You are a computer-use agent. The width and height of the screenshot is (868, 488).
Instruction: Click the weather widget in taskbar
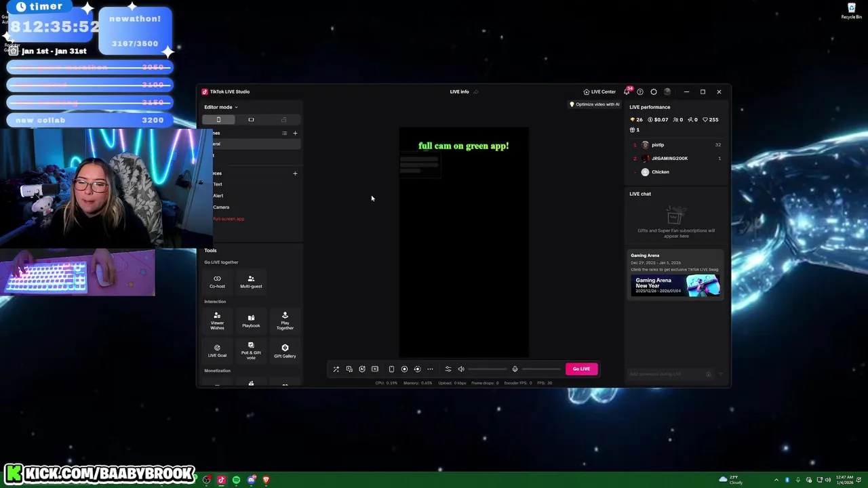[731, 480]
